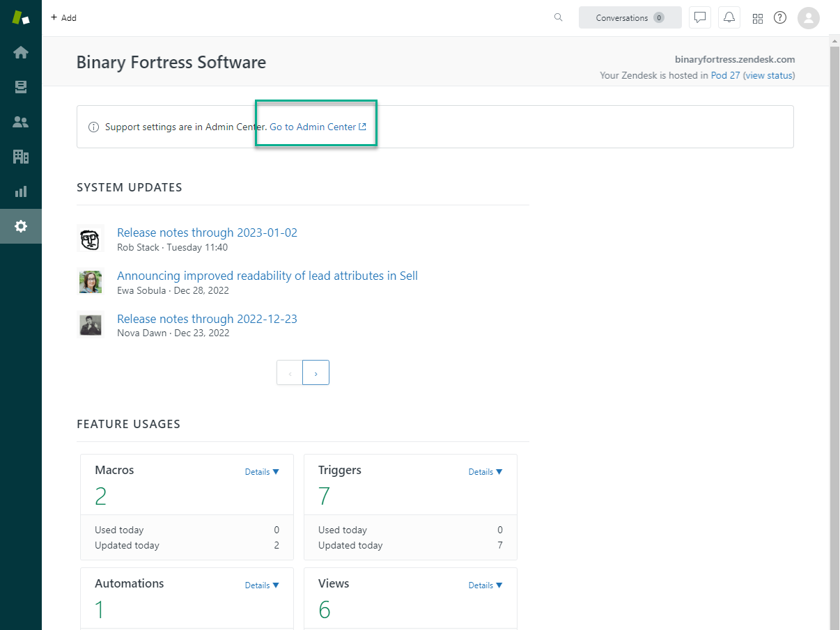This screenshot has height=630, width=840.
Task: Open the Conversations button
Action: click(x=630, y=18)
